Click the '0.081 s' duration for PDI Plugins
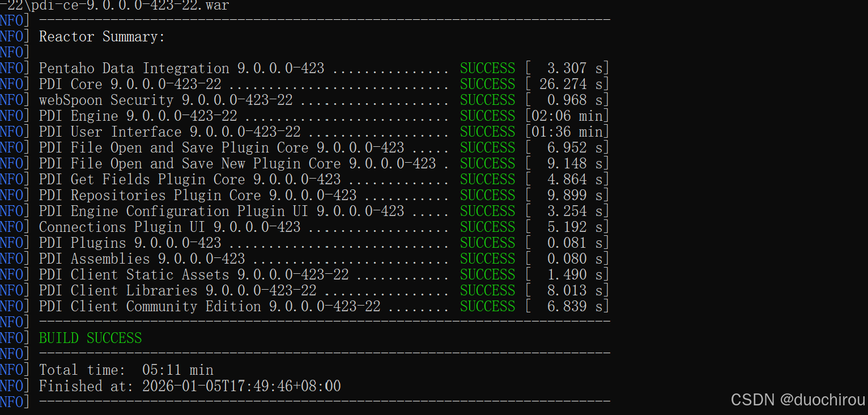This screenshot has width=868, height=415. click(575, 243)
